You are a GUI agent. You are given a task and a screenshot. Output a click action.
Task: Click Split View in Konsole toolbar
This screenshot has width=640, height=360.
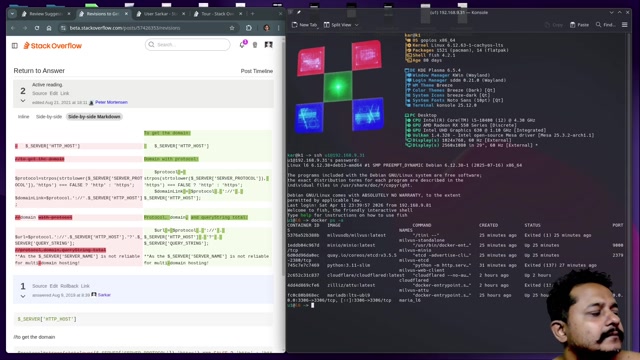pyautogui.click(x=338, y=25)
